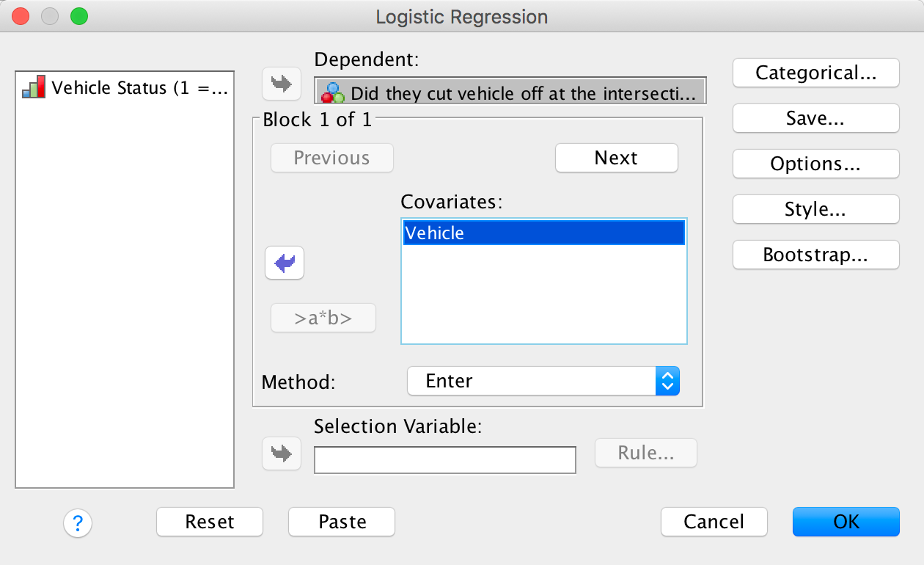Open the Style settings dialog
The width and height of the screenshot is (924, 565).
click(x=815, y=210)
